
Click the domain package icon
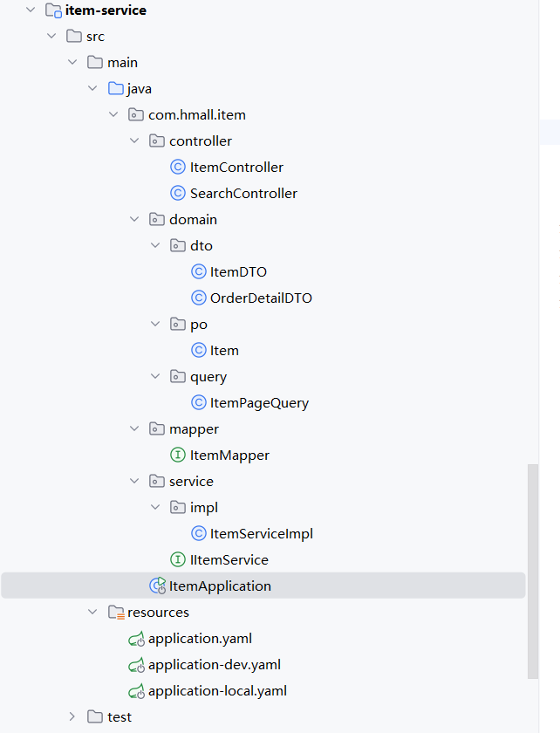coord(157,219)
